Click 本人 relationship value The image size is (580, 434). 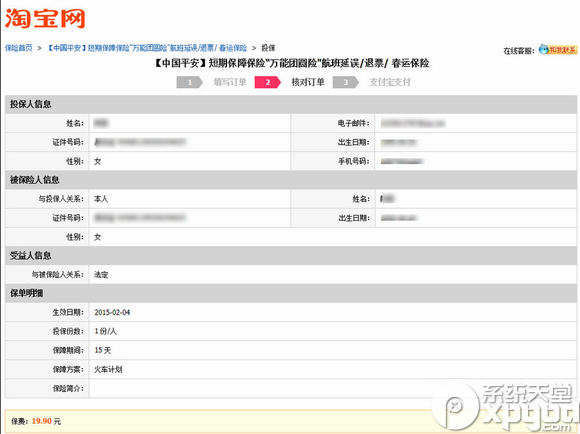click(x=101, y=199)
